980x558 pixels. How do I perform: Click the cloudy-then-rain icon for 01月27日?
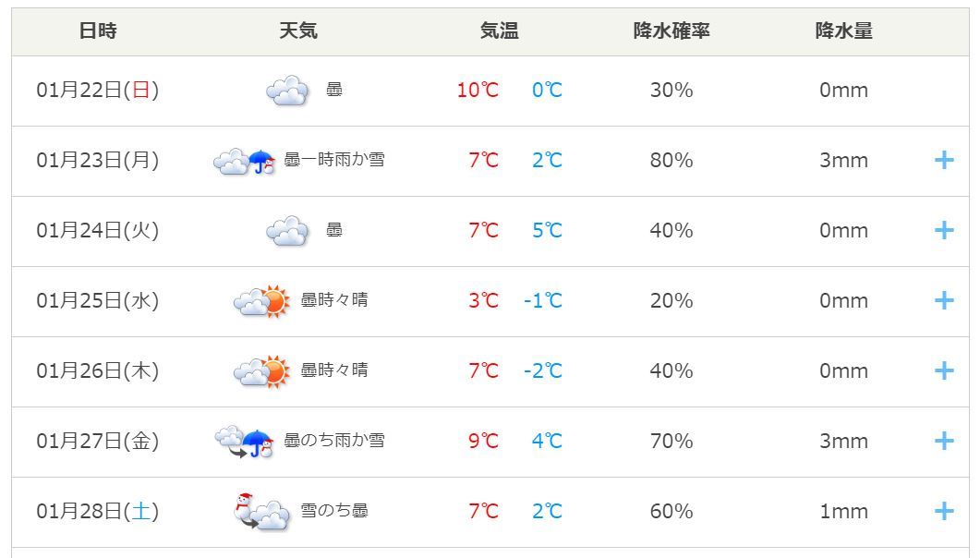click(x=245, y=442)
